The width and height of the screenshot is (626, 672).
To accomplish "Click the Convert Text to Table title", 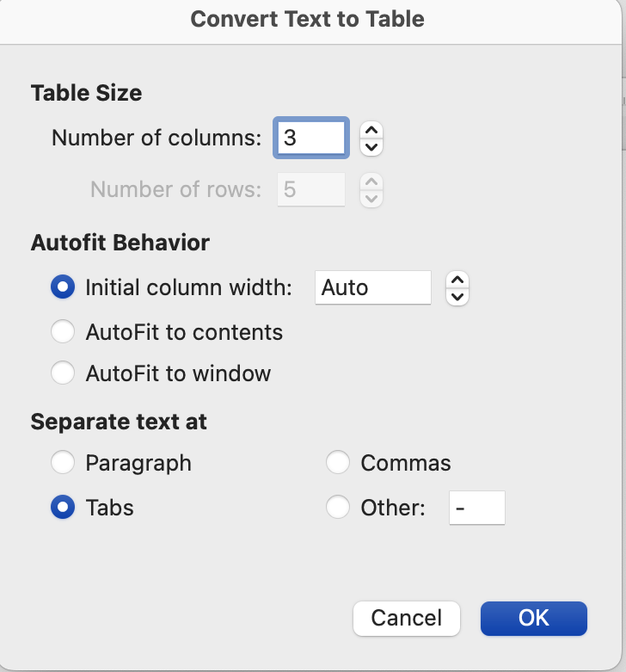I will click(x=308, y=19).
